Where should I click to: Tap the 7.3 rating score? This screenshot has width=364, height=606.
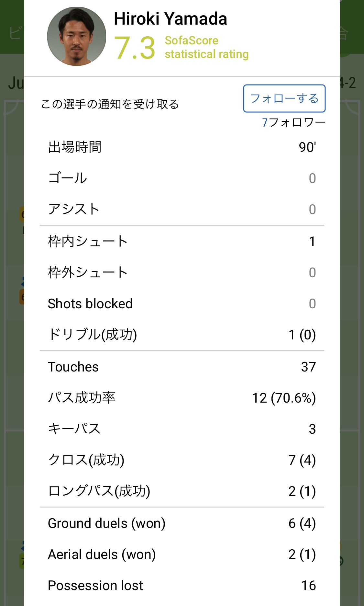135,48
